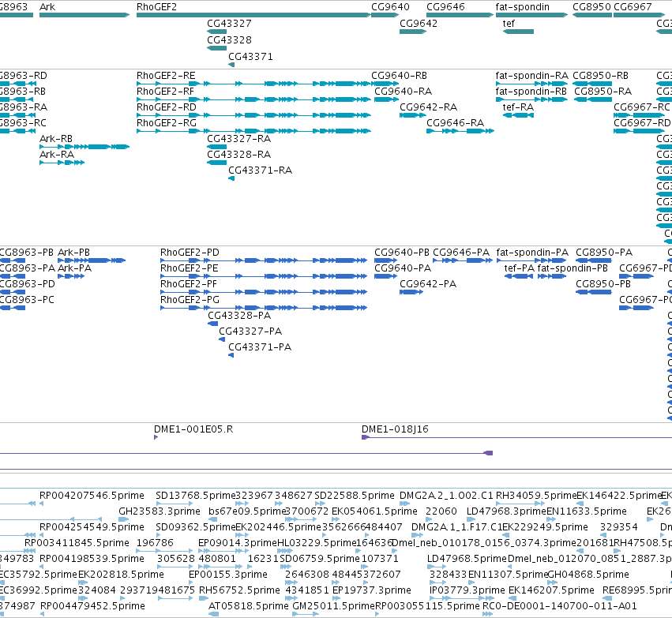Open protein fat-spondin-PA

pos(531,260)
